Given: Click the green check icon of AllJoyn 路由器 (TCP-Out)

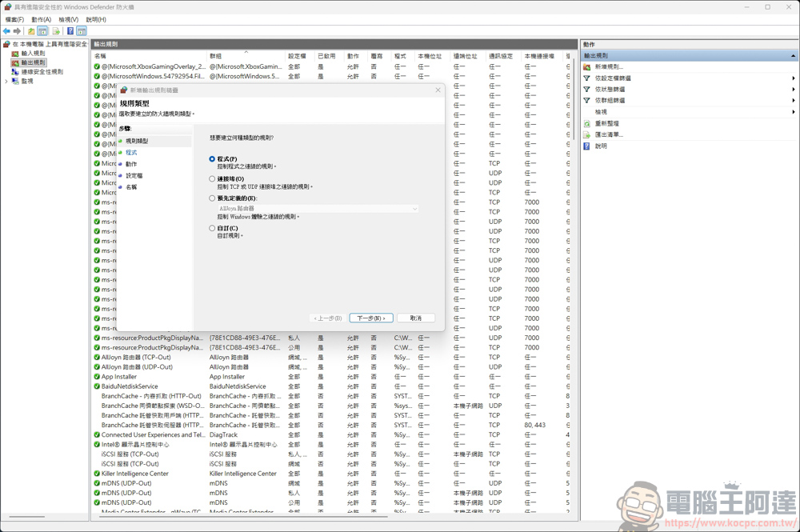Looking at the screenshot, I should coord(97,357).
